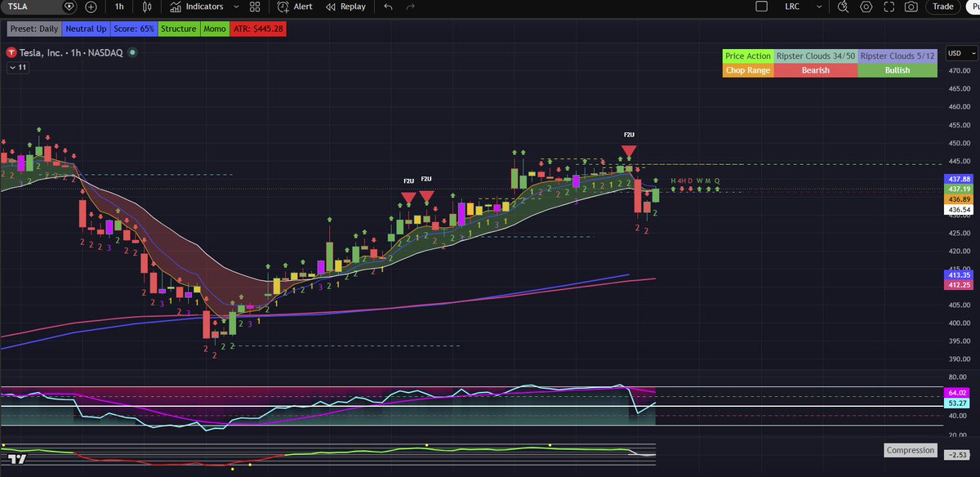Open the candlestick chart style selector
Screen dimensions: 980x477
tap(147, 7)
